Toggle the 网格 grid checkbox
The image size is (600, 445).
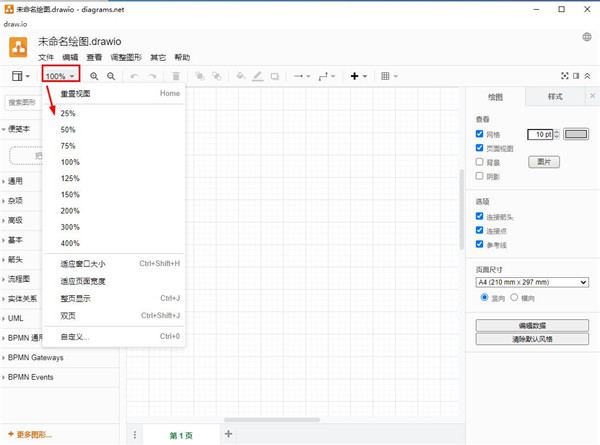coord(481,133)
